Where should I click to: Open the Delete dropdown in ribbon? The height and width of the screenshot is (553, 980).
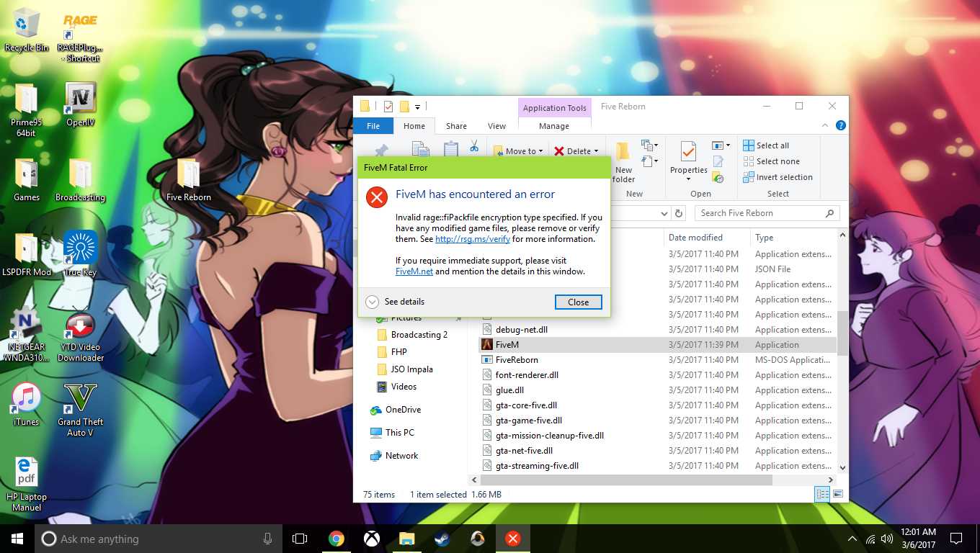click(x=576, y=151)
